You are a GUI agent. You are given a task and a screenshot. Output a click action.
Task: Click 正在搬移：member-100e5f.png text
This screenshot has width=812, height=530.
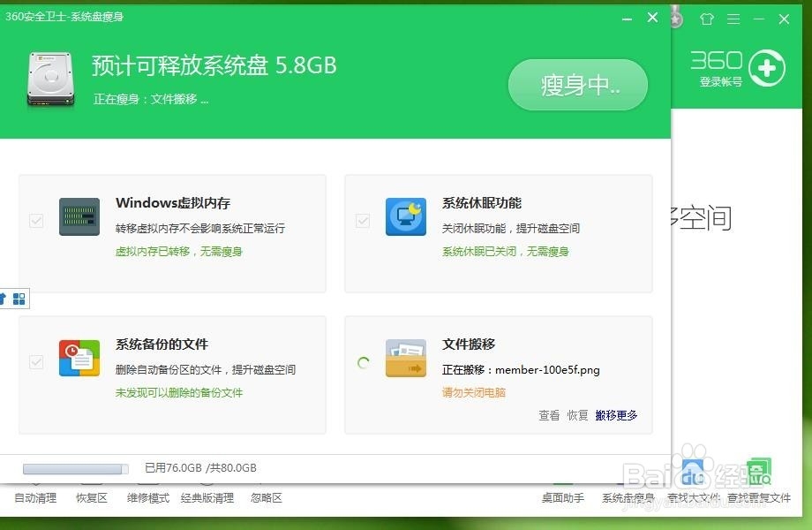tap(521, 369)
